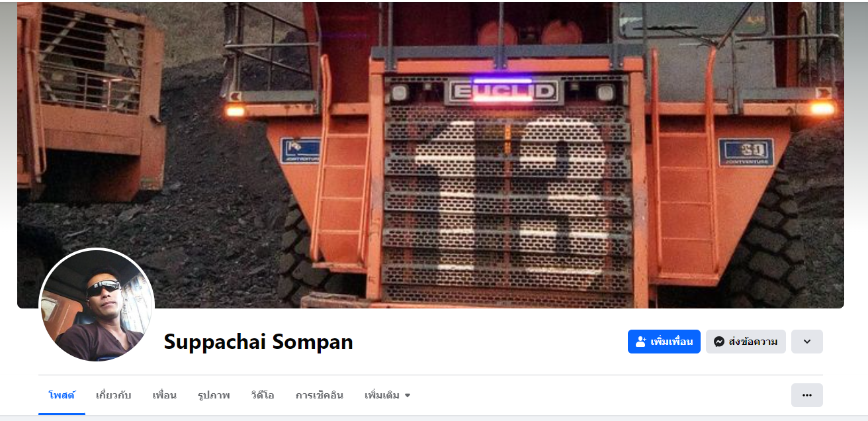Screen dimensions: 868x421
Task: Go to the รูปภาพ tab
Action: 214,395
